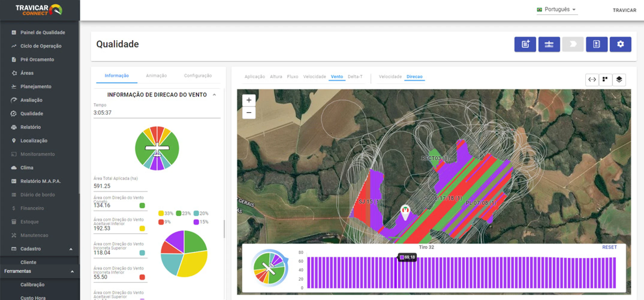Screen dimensions: 644x300
Task: Toggle the 20% teal legend item
Action: click(x=201, y=213)
